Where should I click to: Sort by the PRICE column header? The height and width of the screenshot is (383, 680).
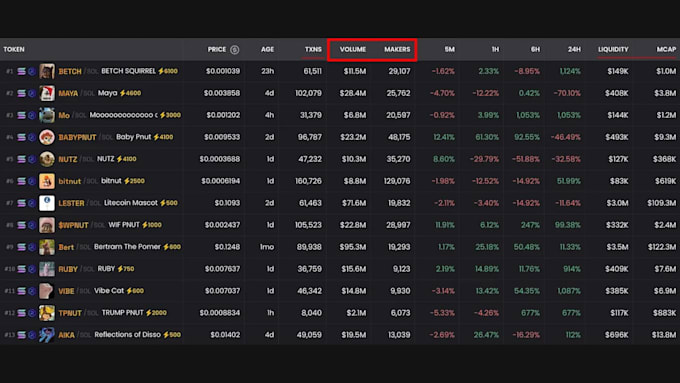216,49
